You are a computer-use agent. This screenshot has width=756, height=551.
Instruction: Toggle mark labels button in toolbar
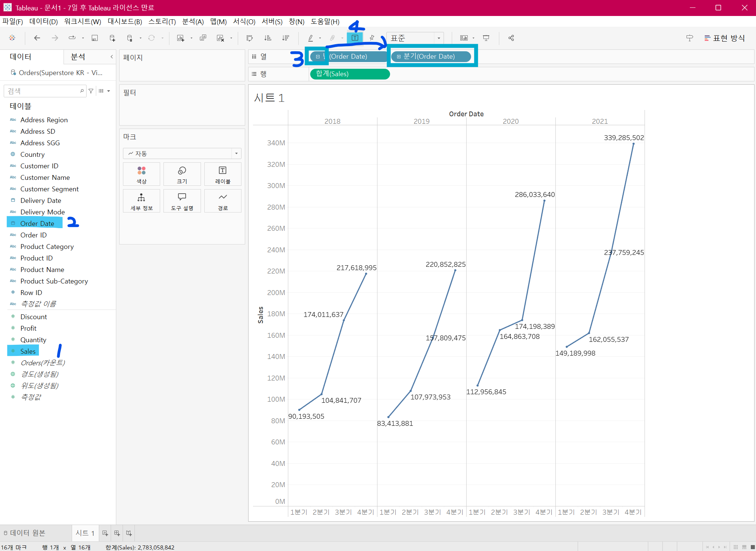pos(355,38)
